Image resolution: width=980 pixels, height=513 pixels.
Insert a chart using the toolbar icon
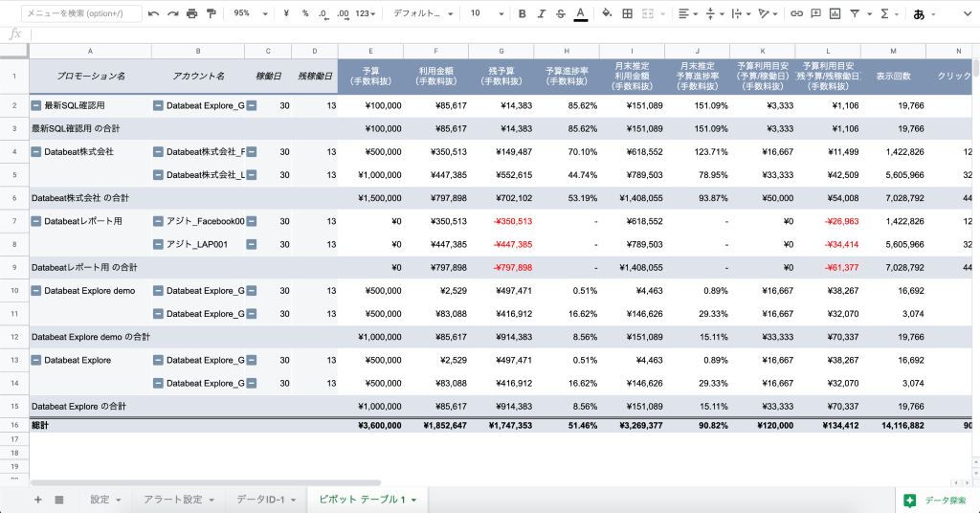835,13
